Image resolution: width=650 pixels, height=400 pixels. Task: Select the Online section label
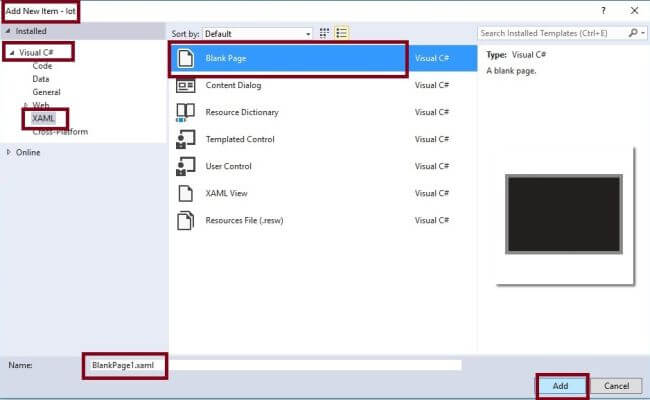click(28, 153)
